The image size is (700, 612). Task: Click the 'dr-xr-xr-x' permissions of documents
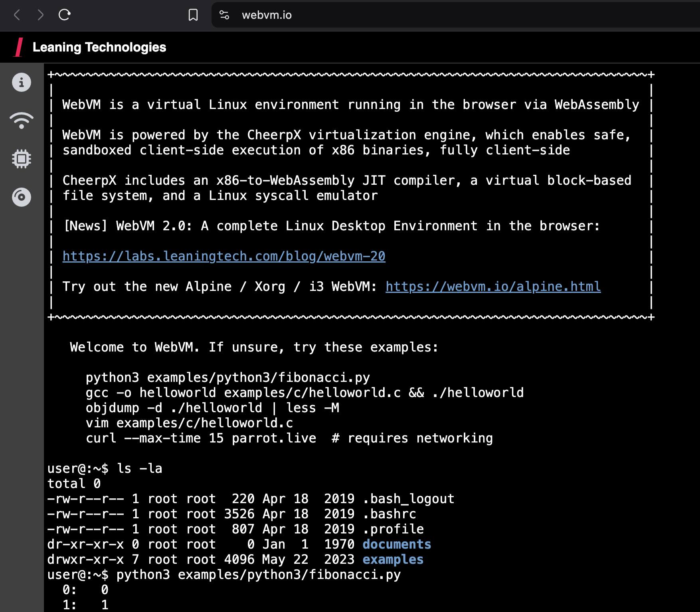coord(85,544)
